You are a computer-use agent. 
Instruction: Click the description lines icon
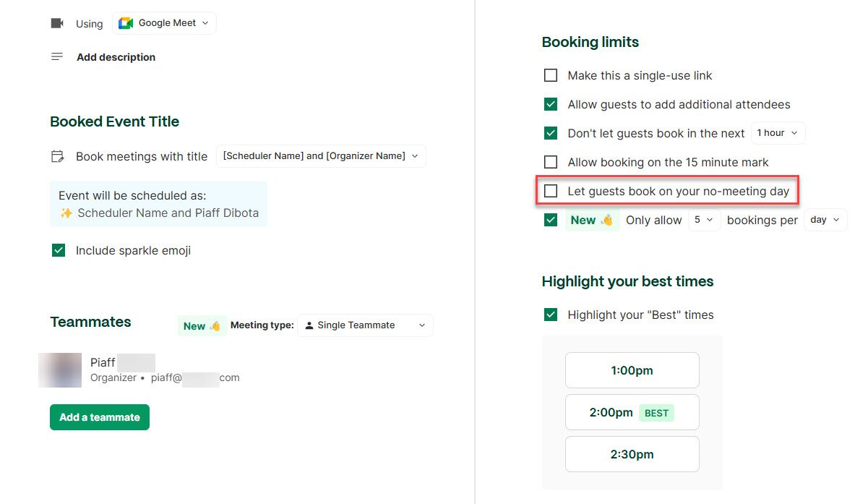57,56
